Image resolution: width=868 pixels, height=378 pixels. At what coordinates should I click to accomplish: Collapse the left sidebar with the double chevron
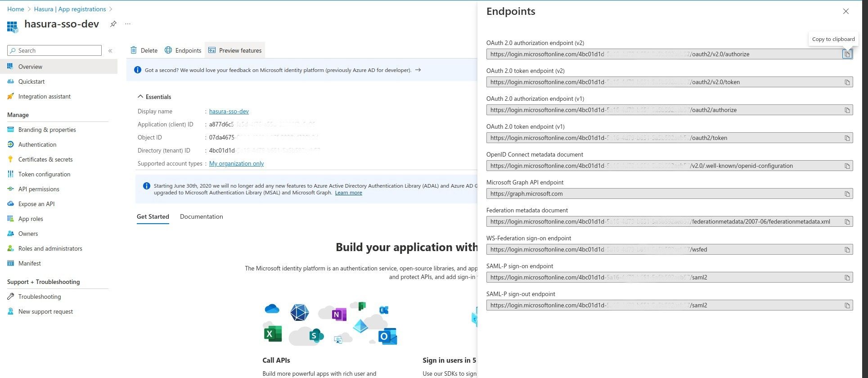[x=110, y=50]
